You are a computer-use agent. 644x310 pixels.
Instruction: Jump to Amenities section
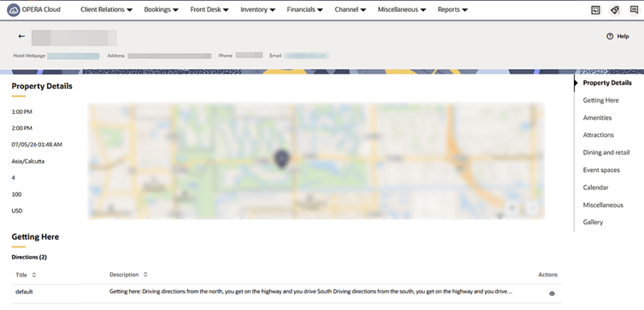597,117
